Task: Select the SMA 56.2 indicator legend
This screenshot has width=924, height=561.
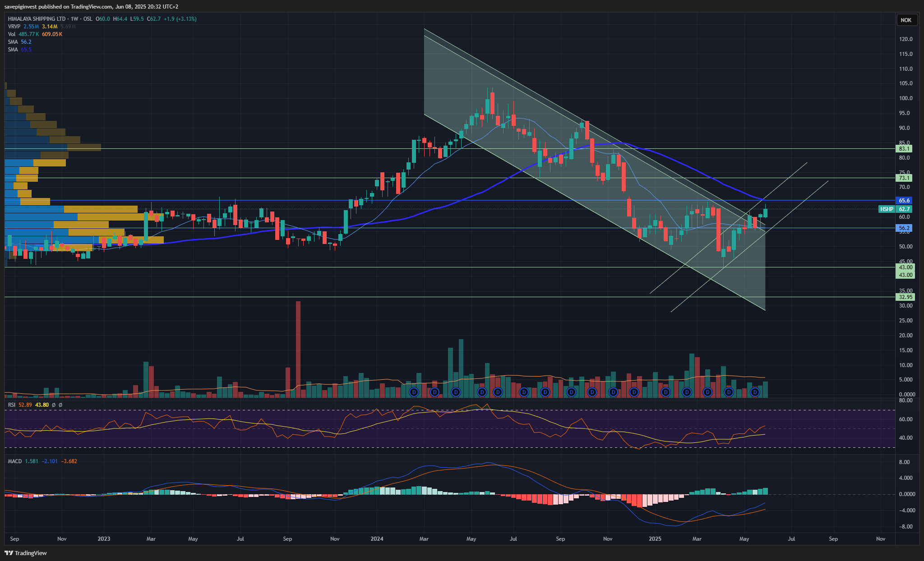Action: [x=19, y=42]
